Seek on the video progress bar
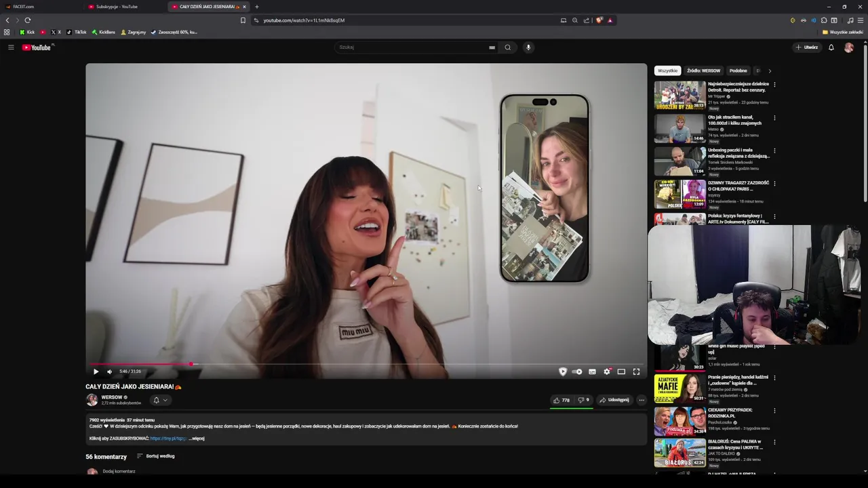868x488 pixels. tap(366, 364)
